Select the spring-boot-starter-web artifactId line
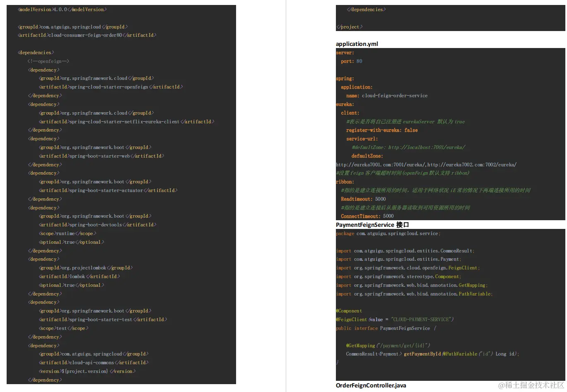Screen dimensions: 567x392 pos(101,156)
